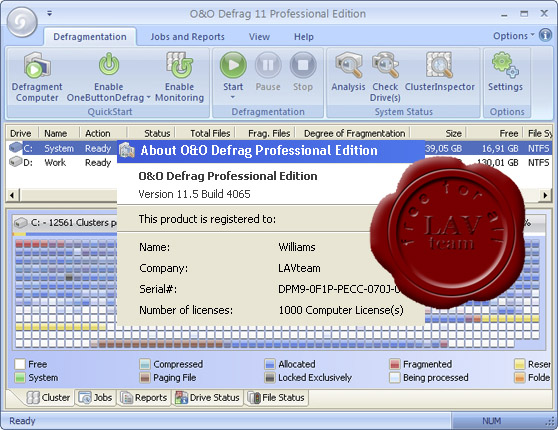The width and height of the screenshot is (558, 430).
Task: Sort by the Action column header
Action: [x=103, y=133]
